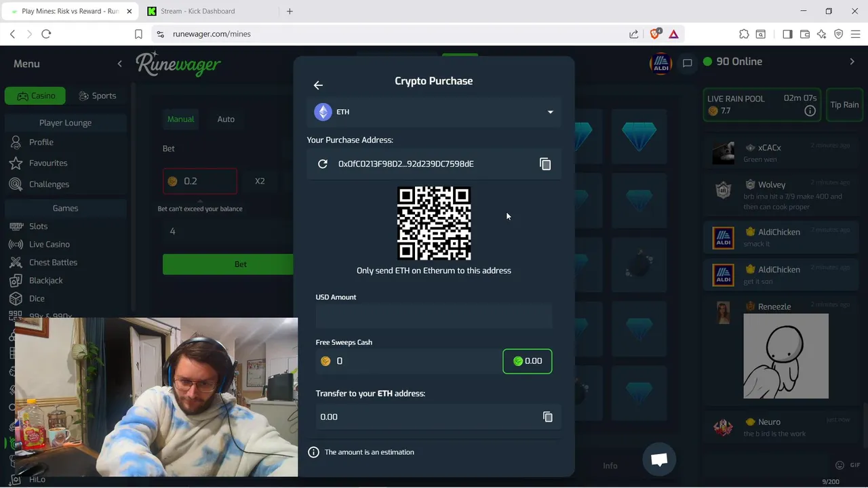Open the Slots games page
Screen dimensions: 868x488
[38, 226]
